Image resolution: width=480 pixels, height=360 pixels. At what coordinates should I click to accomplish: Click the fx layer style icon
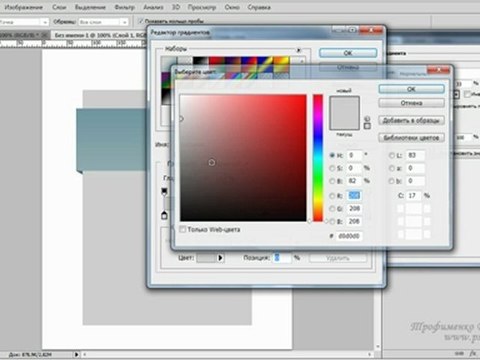coord(472,354)
